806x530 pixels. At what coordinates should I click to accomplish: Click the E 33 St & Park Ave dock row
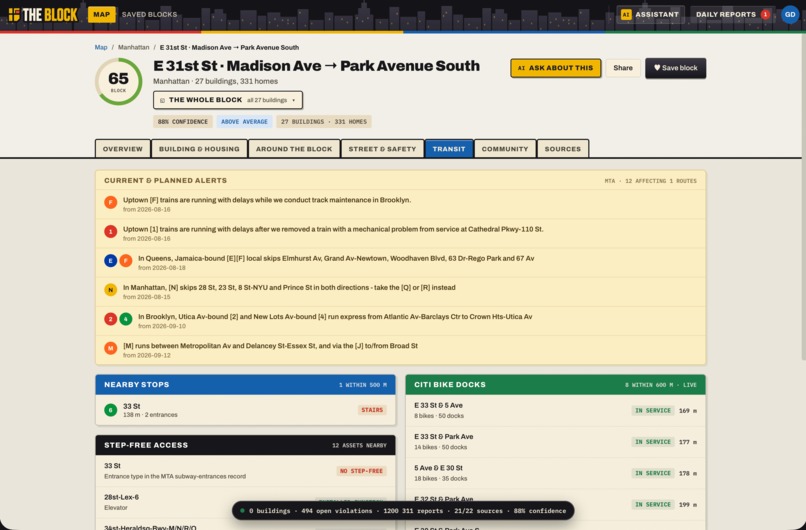(x=555, y=442)
